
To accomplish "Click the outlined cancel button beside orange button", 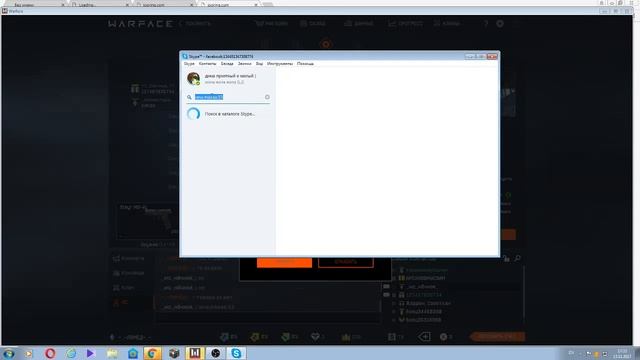I will tap(346, 262).
